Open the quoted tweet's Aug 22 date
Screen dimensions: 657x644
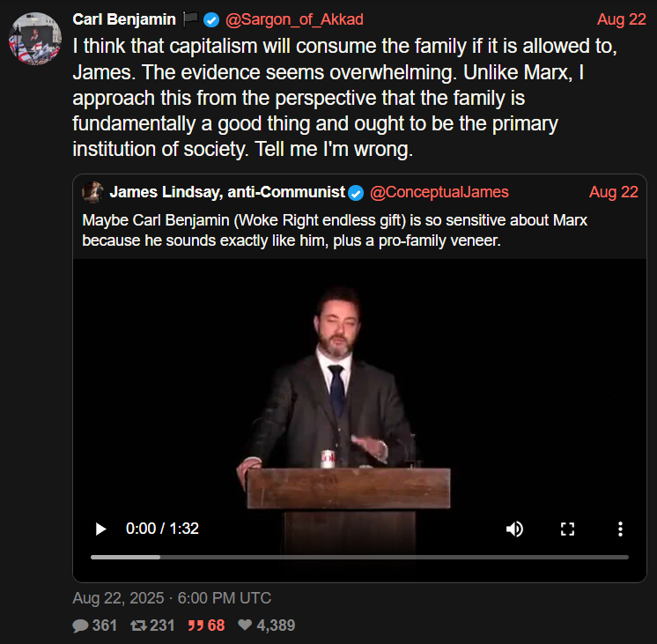(613, 192)
